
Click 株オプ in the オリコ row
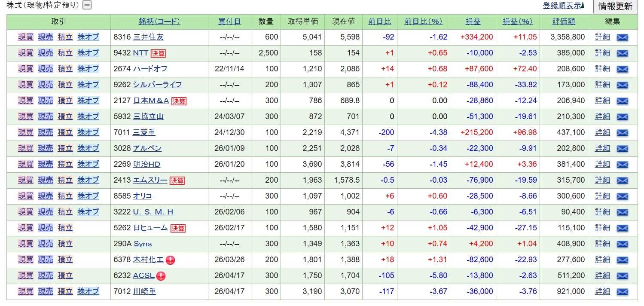click(x=88, y=196)
